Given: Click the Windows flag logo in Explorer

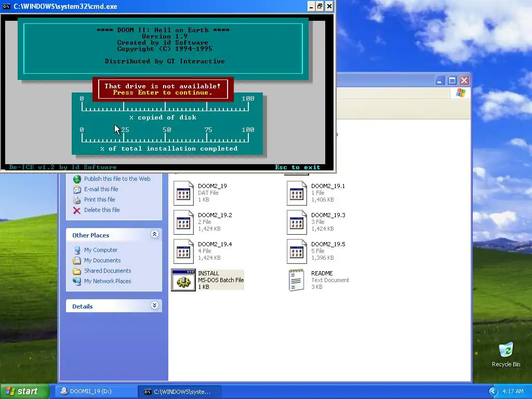Looking at the screenshot, I should (461, 92).
